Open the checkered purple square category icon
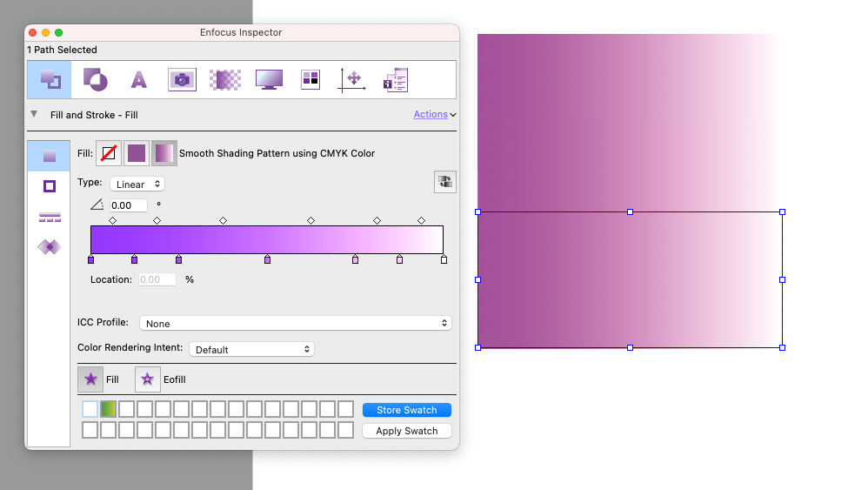This screenshot has height=490, width=868. 225,80
